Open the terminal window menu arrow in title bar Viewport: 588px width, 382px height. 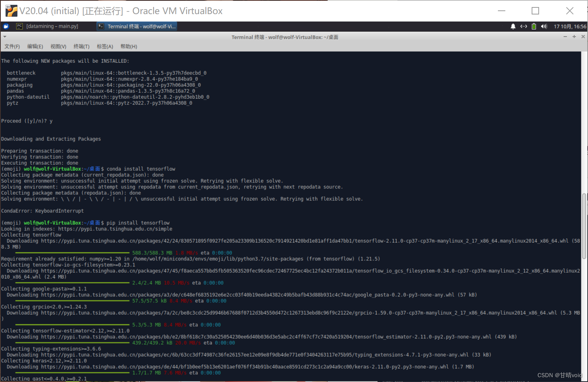pyautogui.click(x=5, y=37)
